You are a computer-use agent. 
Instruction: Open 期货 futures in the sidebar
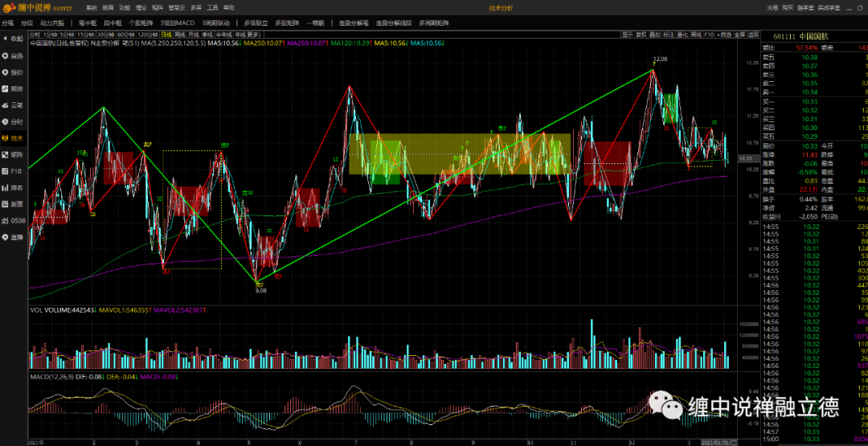click(14, 88)
